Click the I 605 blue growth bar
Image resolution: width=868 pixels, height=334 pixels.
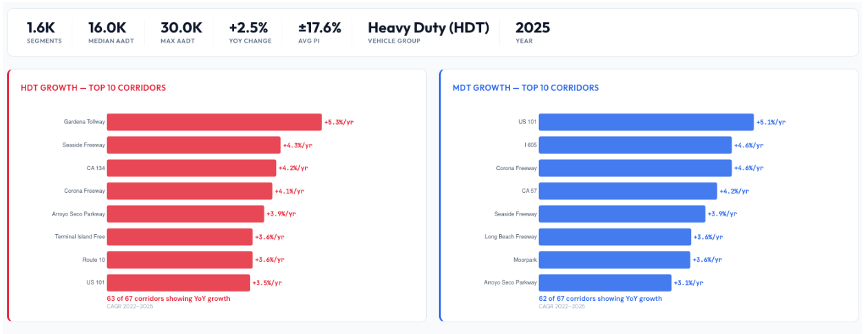(635, 145)
